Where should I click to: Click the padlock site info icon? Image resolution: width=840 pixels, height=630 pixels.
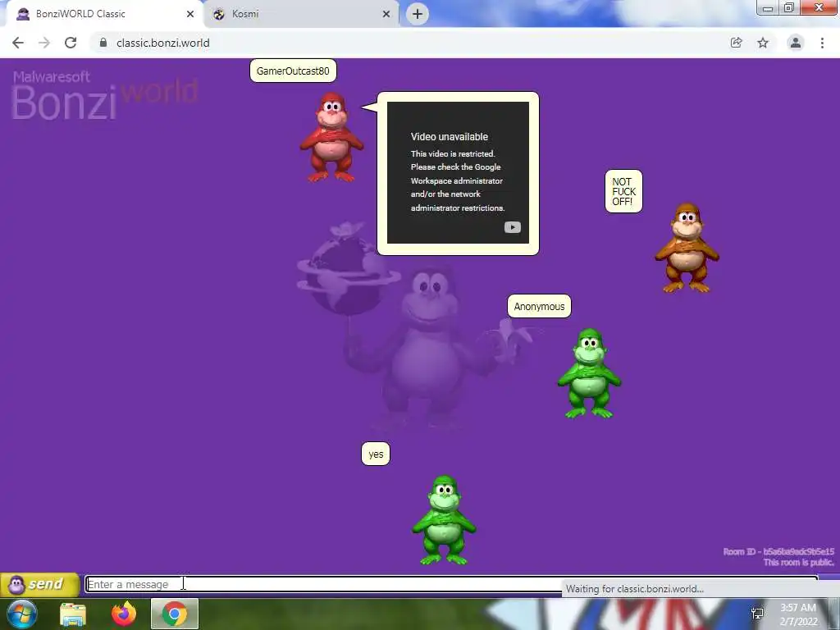(103, 43)
